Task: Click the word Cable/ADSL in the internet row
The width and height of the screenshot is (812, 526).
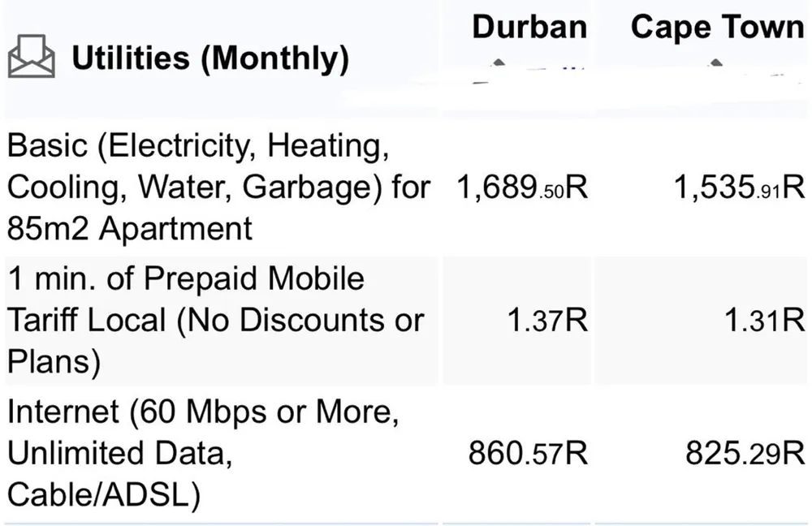Action: [104, 494]
